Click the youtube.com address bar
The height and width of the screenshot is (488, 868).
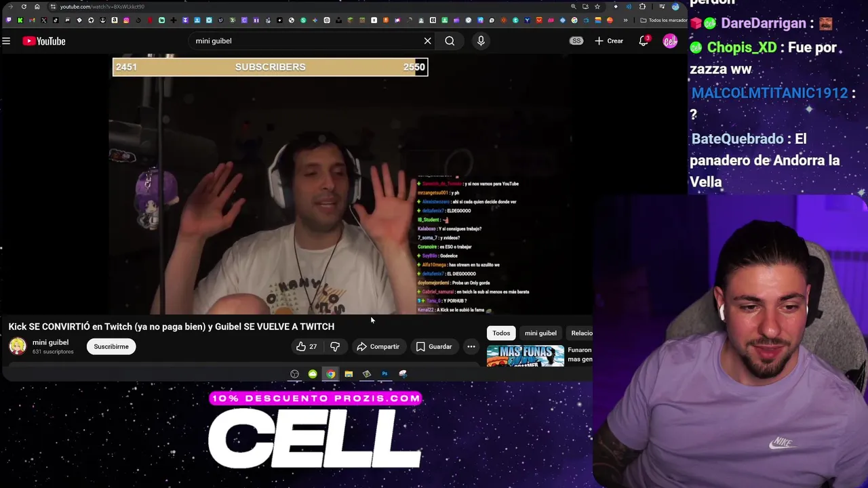[x=305, y=7]
